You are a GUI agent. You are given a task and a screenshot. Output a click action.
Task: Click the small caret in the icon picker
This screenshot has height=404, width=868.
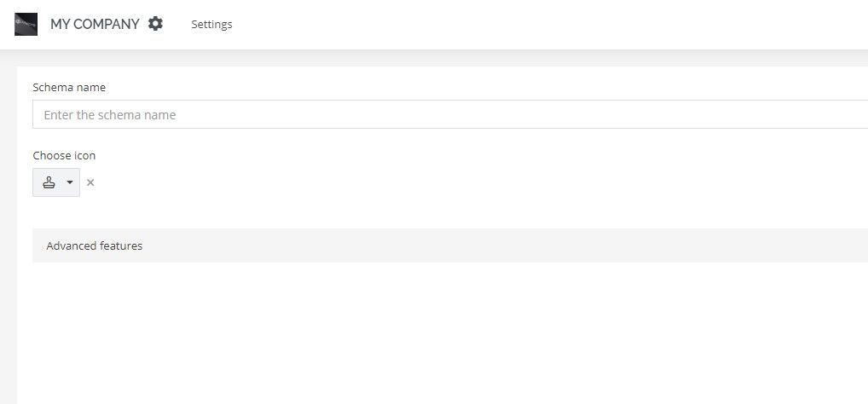point(70,182)
